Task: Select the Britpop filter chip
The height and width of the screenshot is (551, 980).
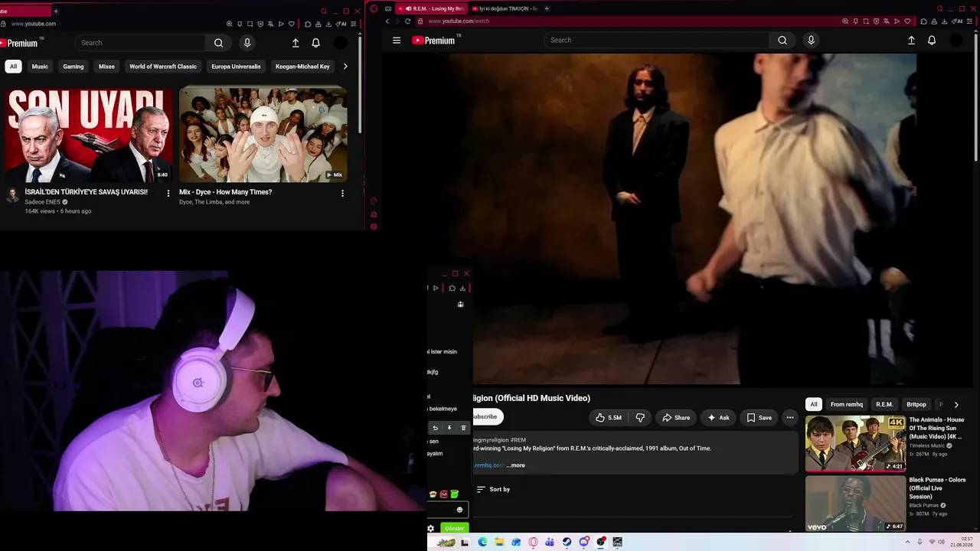Action: 916,405
